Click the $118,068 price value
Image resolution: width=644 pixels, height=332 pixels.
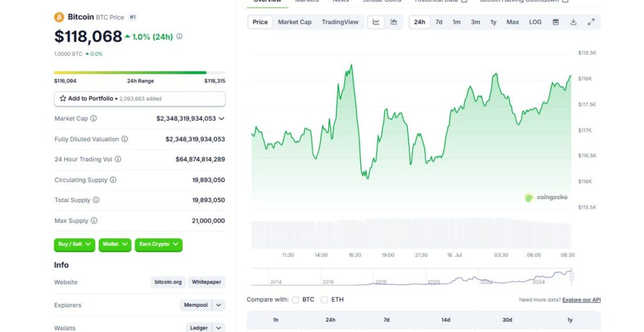[x=88, y=36]
